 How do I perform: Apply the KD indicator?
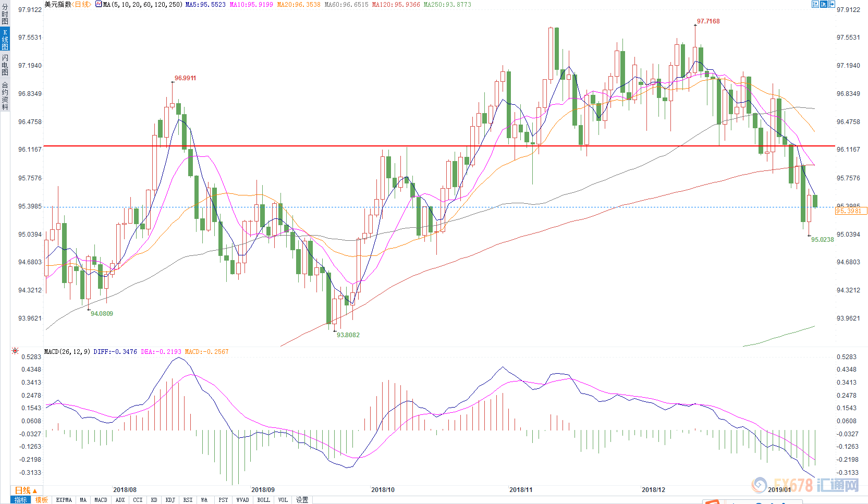coord(154,500)
